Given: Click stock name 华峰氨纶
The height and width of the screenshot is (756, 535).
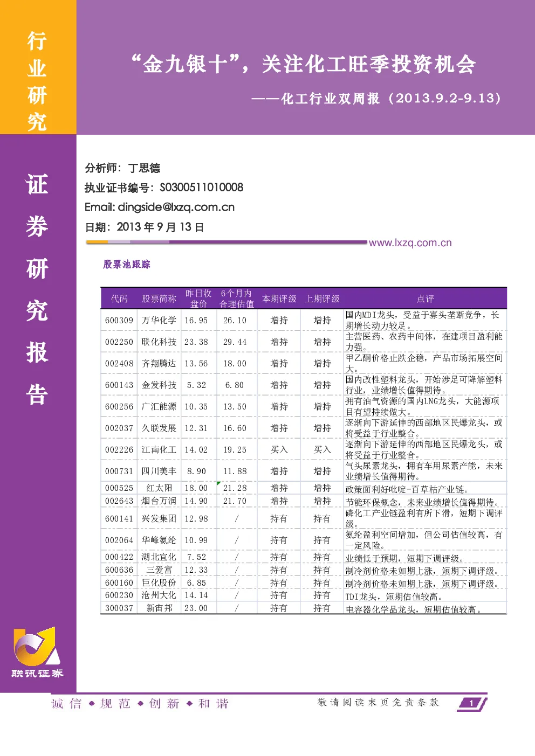Looking at the screenshot, I should tap(159, 540).
